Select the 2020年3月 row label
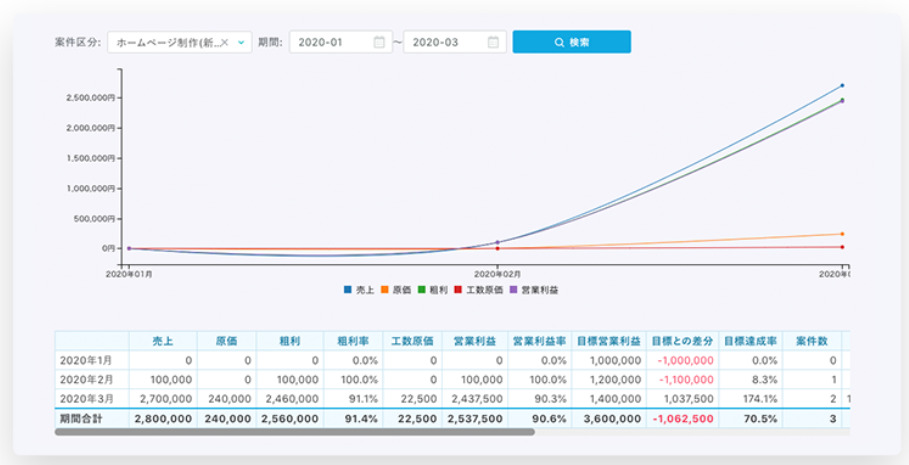The image size is (909, 465). pyautogui.click(x=85, y=398)
